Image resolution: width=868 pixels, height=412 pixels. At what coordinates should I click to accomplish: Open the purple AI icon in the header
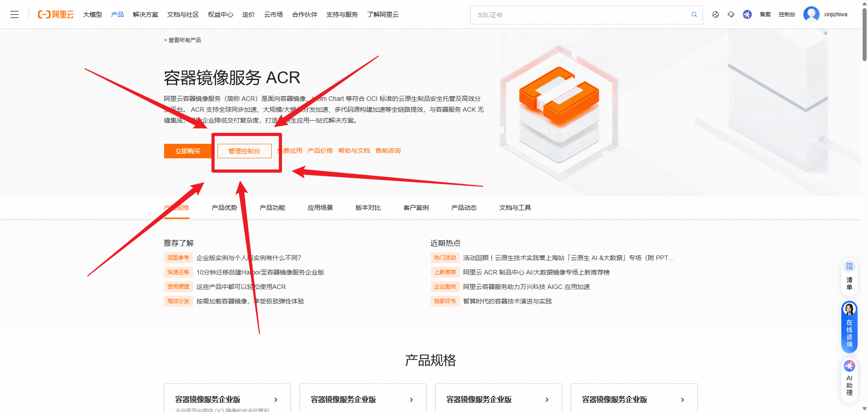pos(747,14)
